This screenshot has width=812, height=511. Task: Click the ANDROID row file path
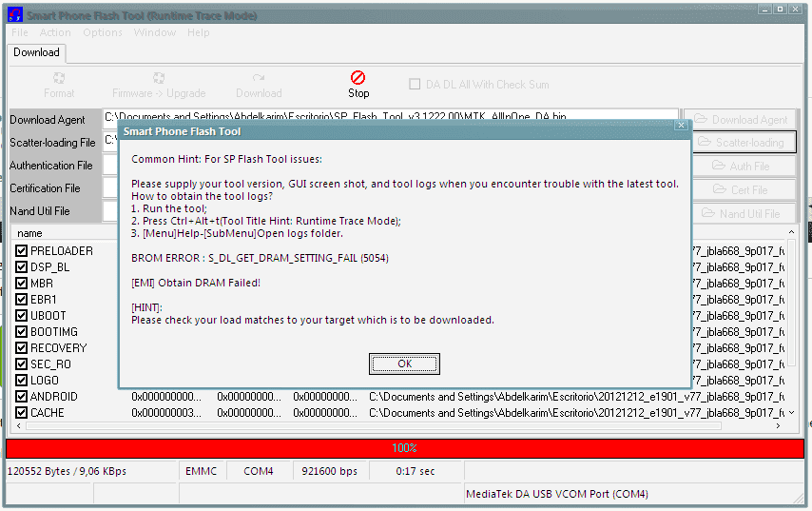(577, 397)
